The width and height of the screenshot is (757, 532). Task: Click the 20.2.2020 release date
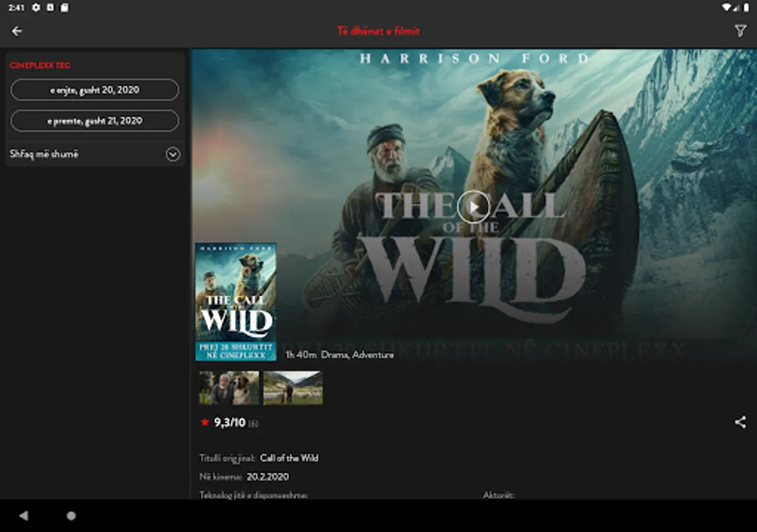(x=268, y=477)
